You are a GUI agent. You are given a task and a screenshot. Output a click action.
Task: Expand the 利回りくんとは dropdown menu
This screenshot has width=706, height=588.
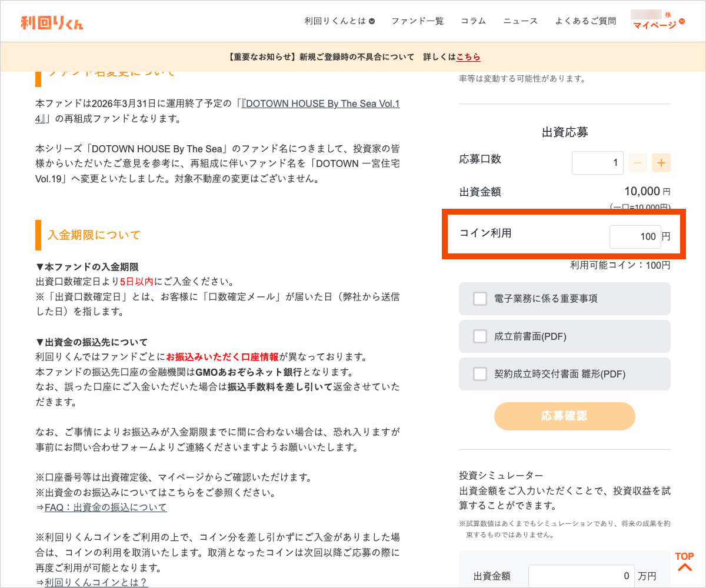coord(339,21)
